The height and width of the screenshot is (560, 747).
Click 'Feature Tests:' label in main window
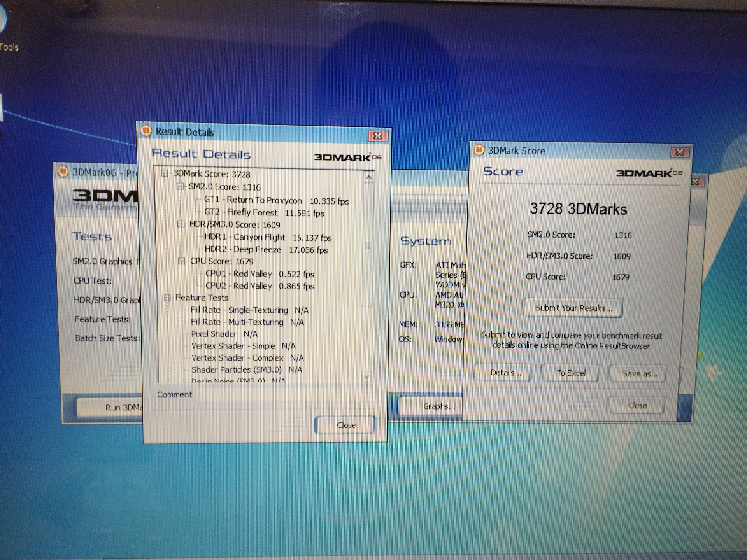(103, 319)
